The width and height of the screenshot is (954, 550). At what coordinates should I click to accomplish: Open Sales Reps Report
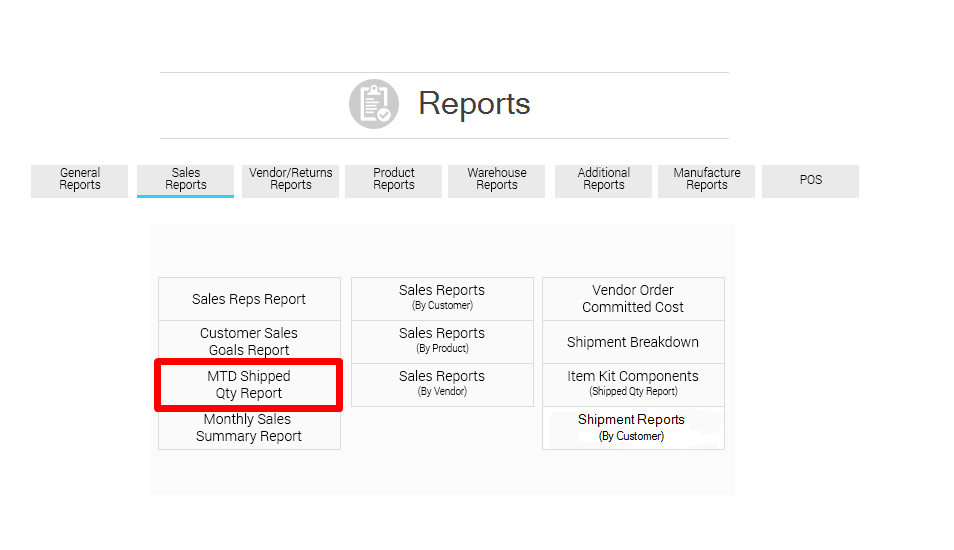click(x=249, y=299)
